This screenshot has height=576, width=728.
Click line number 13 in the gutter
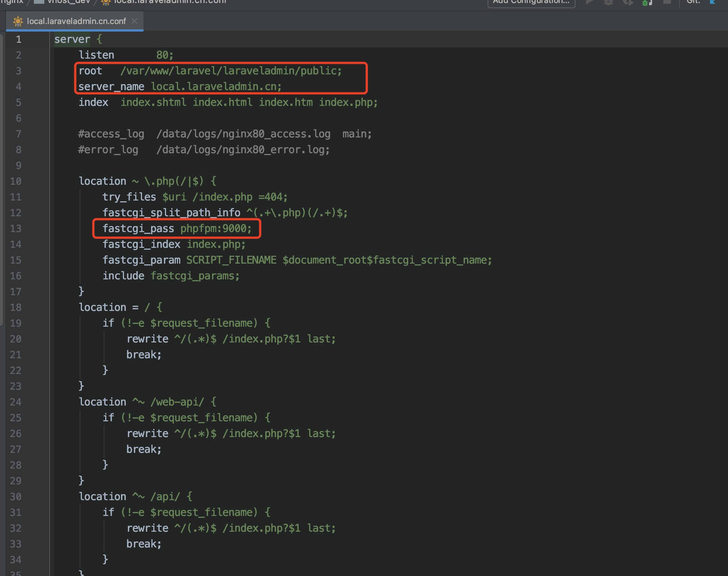tap(16, 228)
